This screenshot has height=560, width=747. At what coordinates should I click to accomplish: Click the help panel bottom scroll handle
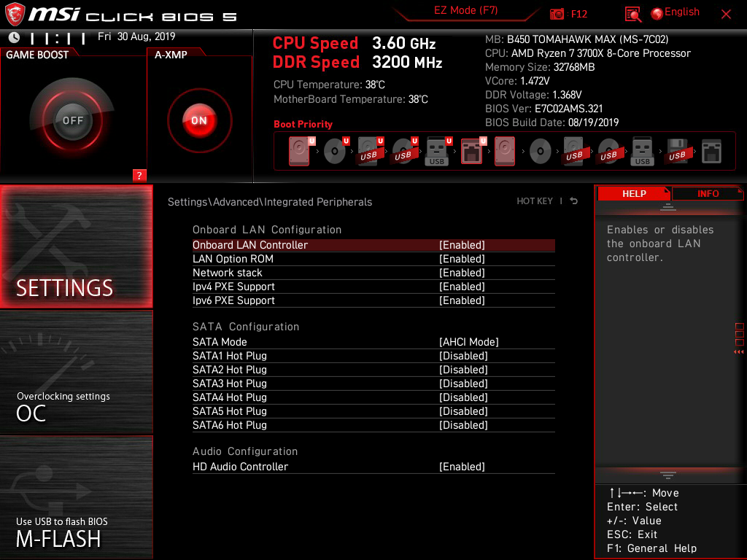click(x=668, y=475)
